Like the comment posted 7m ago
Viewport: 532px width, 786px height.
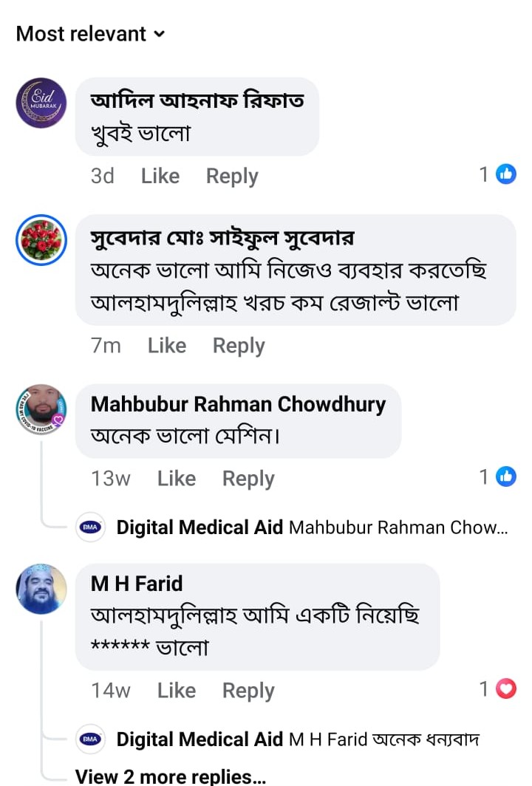[x=167, y=345]
